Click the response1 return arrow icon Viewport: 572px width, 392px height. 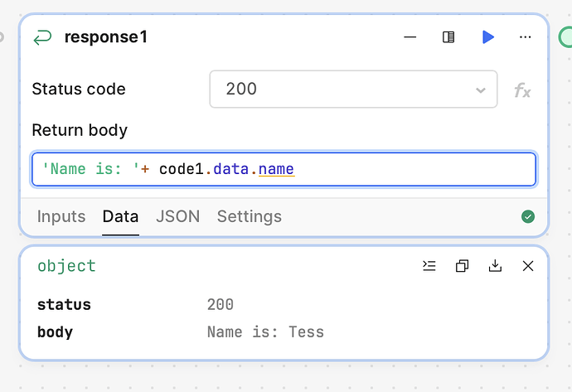coord(42,37)
